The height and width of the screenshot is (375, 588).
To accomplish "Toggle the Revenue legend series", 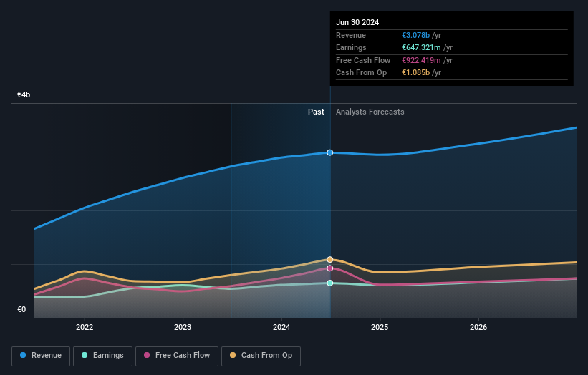I will coord(41,356).
